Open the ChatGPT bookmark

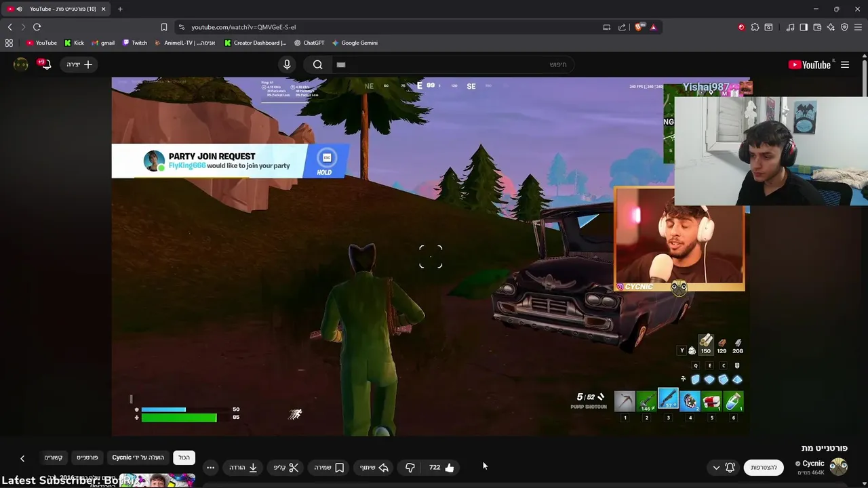point(309,43)
